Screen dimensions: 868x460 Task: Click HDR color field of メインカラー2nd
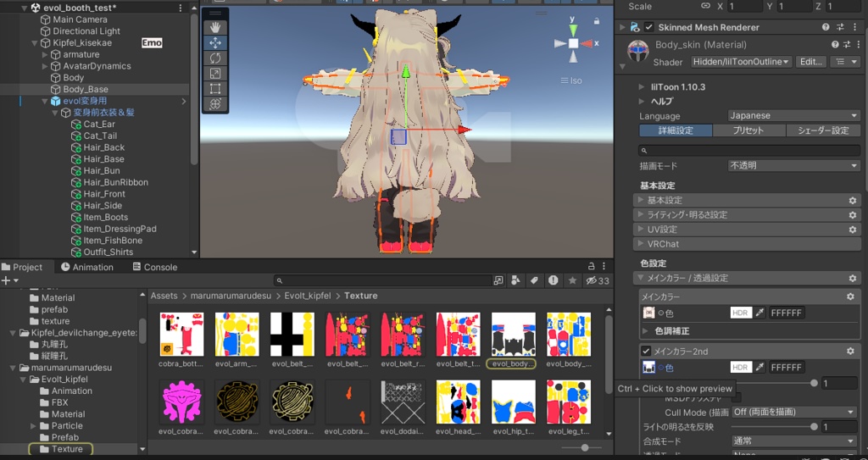[x=741, y=368]
